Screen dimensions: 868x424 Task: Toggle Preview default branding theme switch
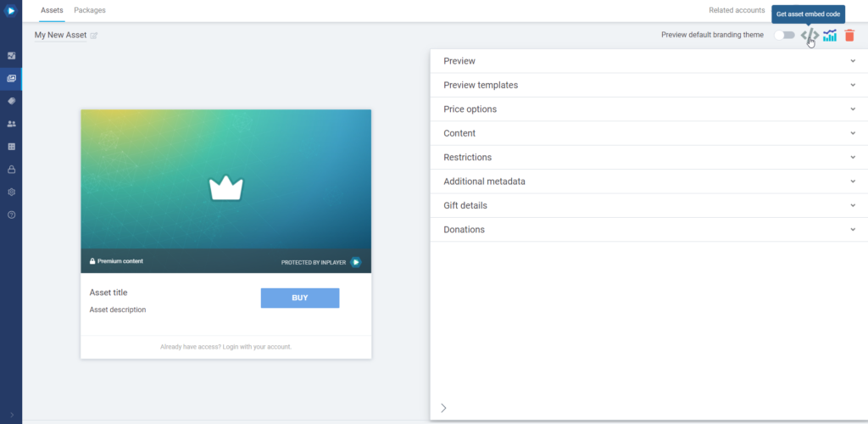click(784, 35)
